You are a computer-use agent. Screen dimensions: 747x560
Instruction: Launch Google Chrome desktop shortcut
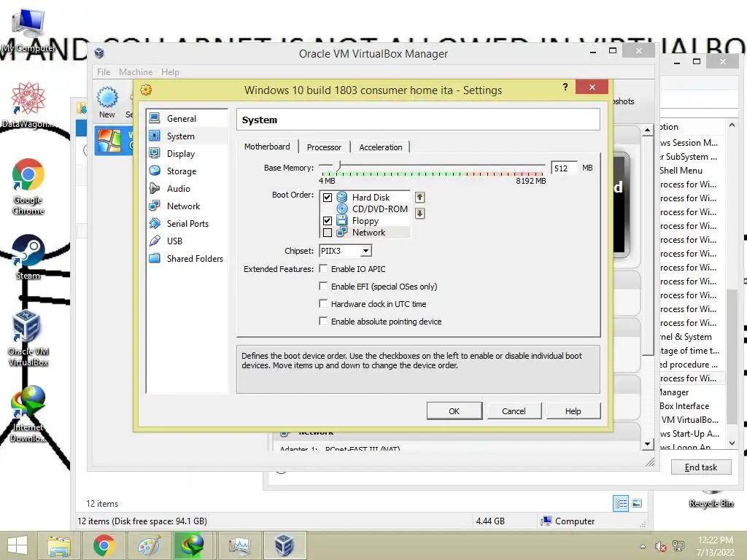28,187
